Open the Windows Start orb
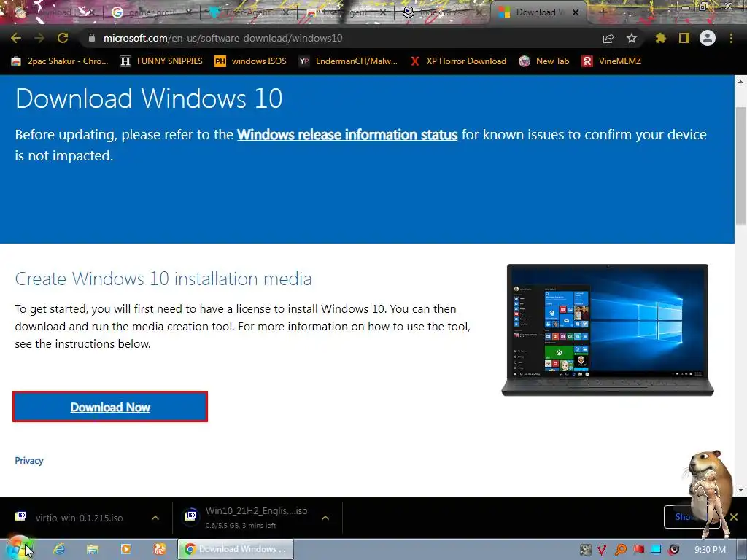This screenshot has width=747, height=560. (18, 548)
